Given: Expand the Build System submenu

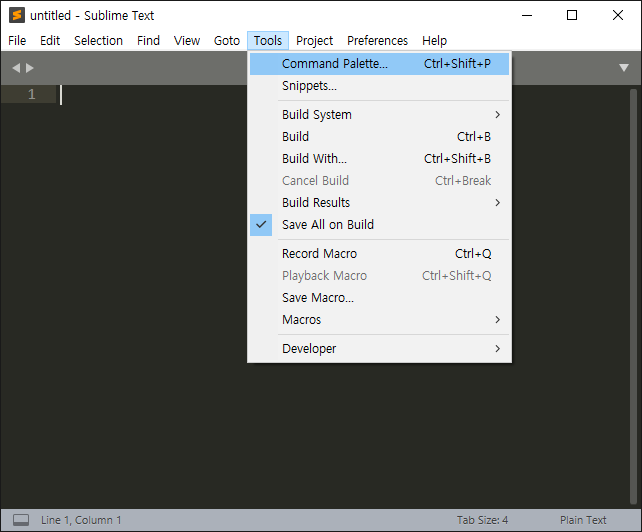Looking at the screenshot, I should click(x=379, y=115).
